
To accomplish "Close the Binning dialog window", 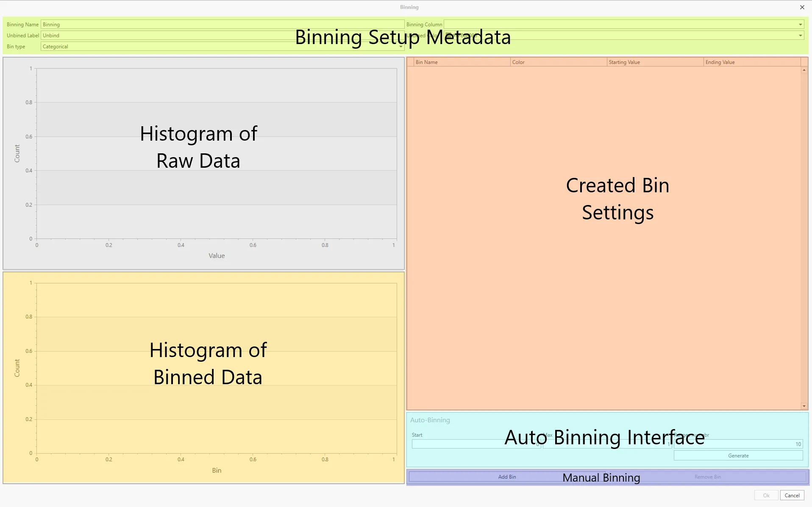I will (802, 7).
